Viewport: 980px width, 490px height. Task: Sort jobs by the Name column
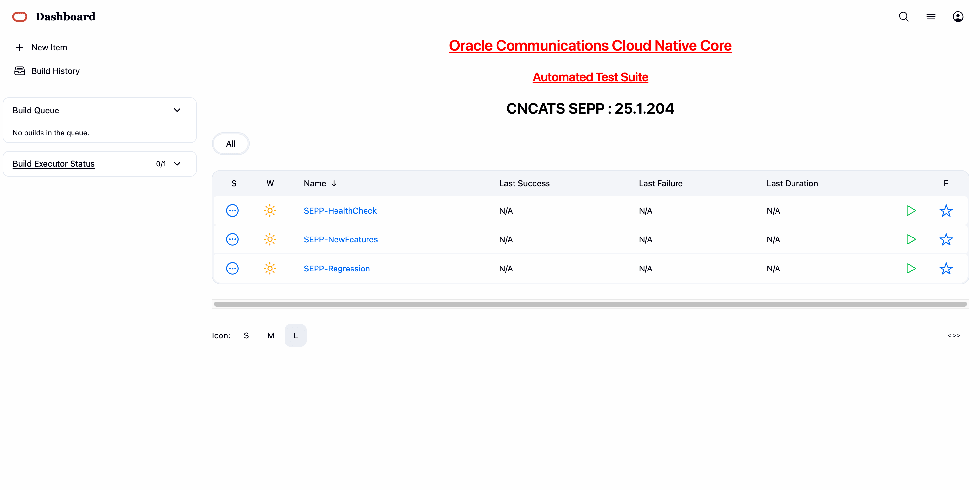(320, 183)
